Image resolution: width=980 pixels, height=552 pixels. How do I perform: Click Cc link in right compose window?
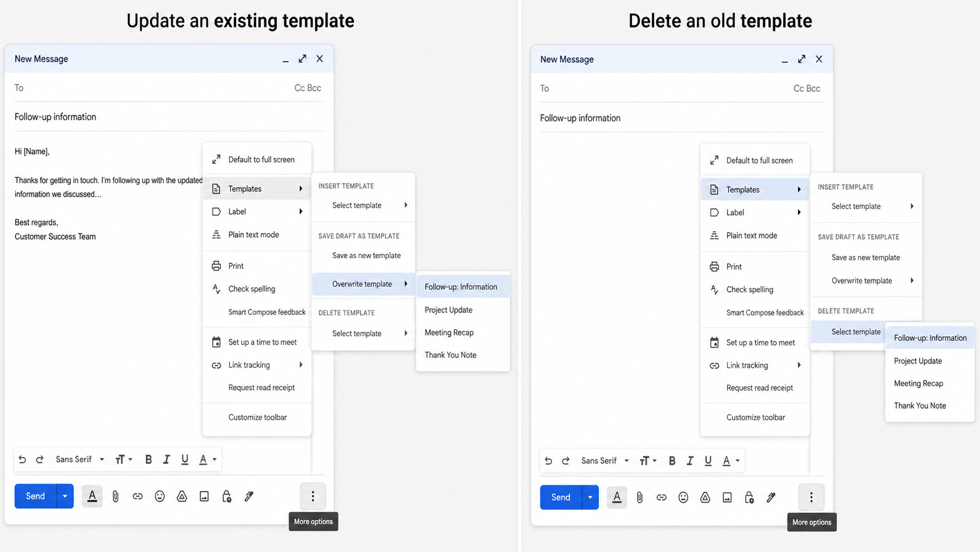coord(799,89)
